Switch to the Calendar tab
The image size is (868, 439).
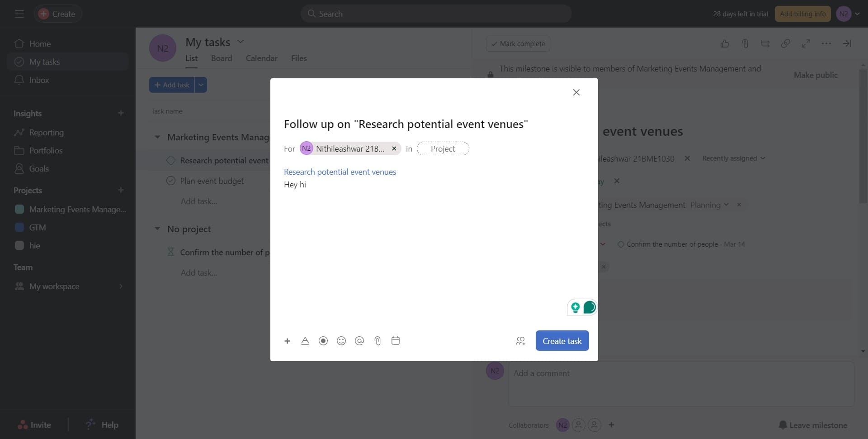tap(261, 58)
